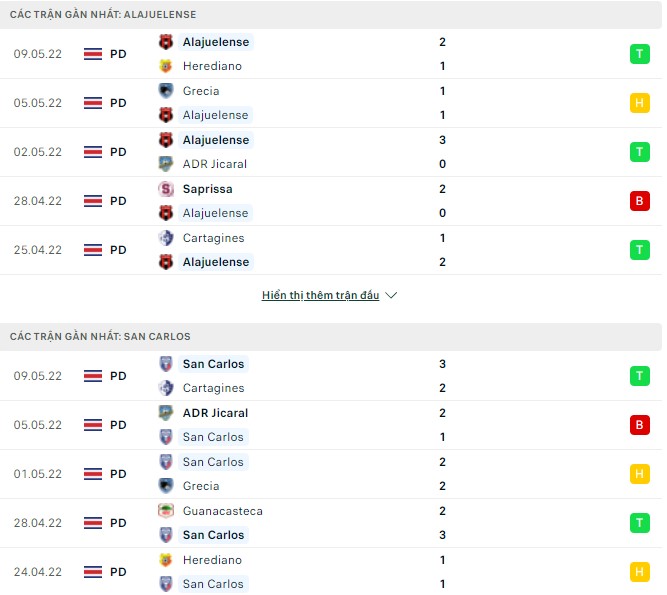Image resolution: width=667 pixels, height=595 pixels.
Task: Click the PD league label on 01.05.22 match
Action: [118, 474]
